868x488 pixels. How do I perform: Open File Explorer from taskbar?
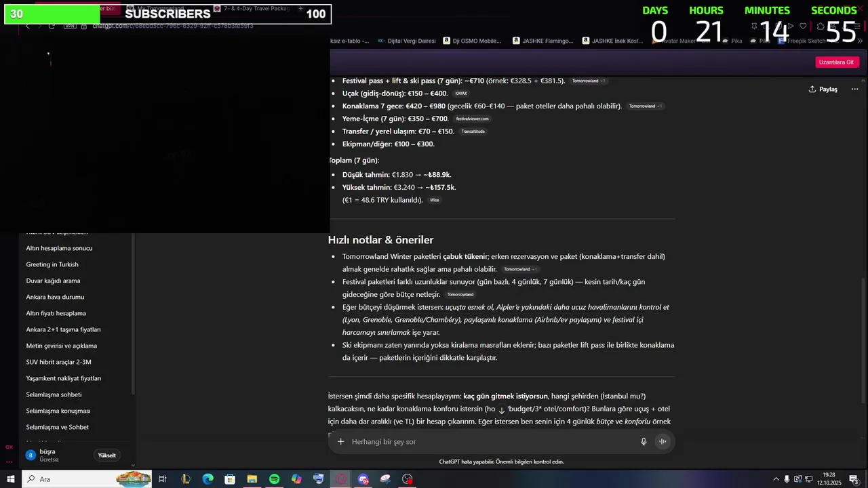252,479
